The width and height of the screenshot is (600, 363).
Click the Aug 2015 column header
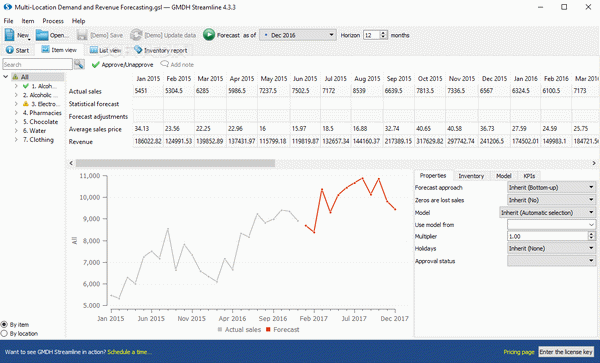pos(367,79)
